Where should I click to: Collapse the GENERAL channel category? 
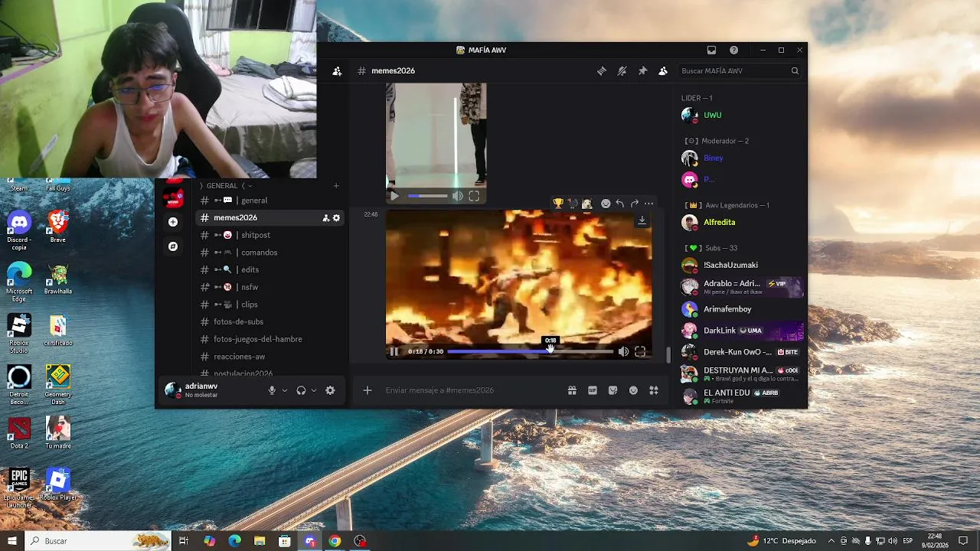[x=225, y=186]
